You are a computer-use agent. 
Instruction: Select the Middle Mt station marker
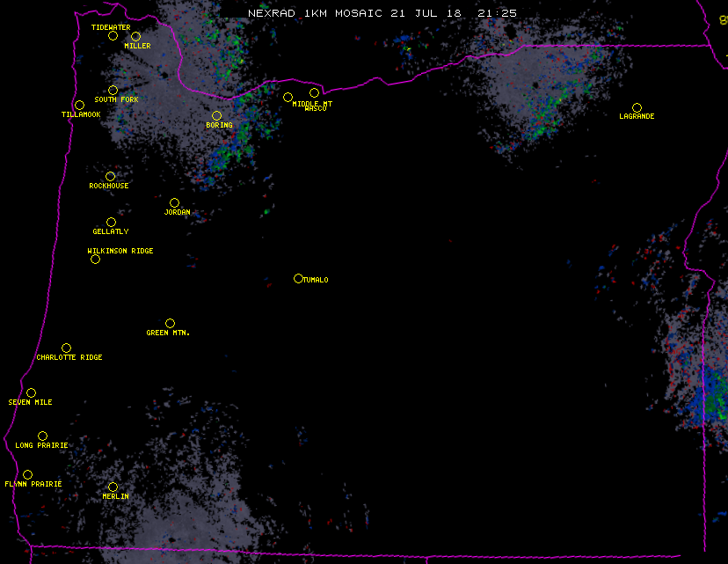[288, 98]
